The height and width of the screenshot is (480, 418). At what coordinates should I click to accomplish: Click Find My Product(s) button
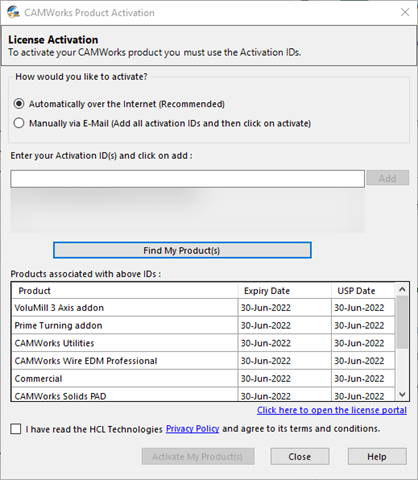click(x=182, y=250)
